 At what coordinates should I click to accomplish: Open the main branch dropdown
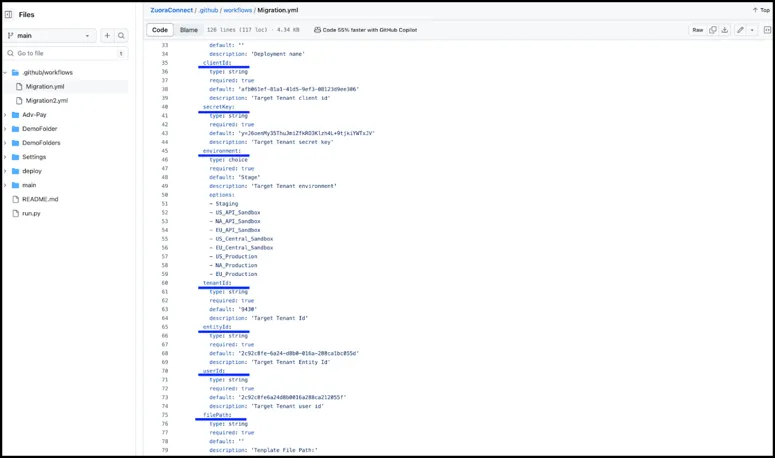pyautogui.click(x=50, y=36)
